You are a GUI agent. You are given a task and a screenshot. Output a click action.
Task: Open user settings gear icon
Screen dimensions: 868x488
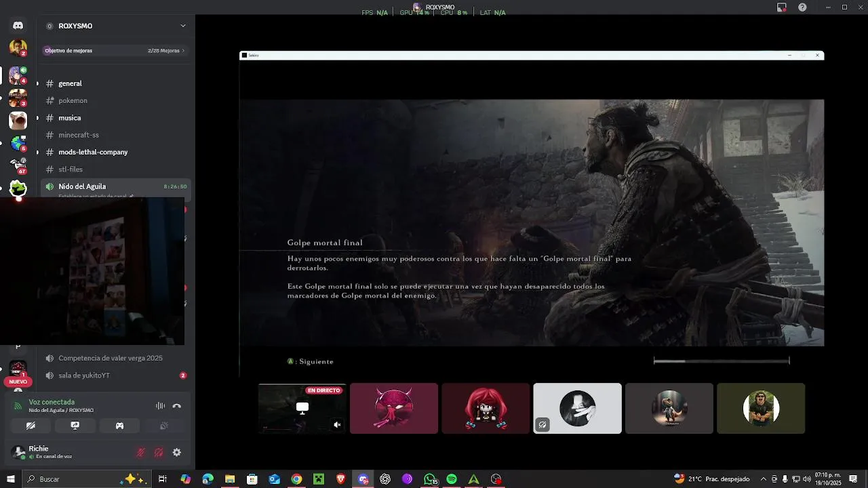[177, 452]
